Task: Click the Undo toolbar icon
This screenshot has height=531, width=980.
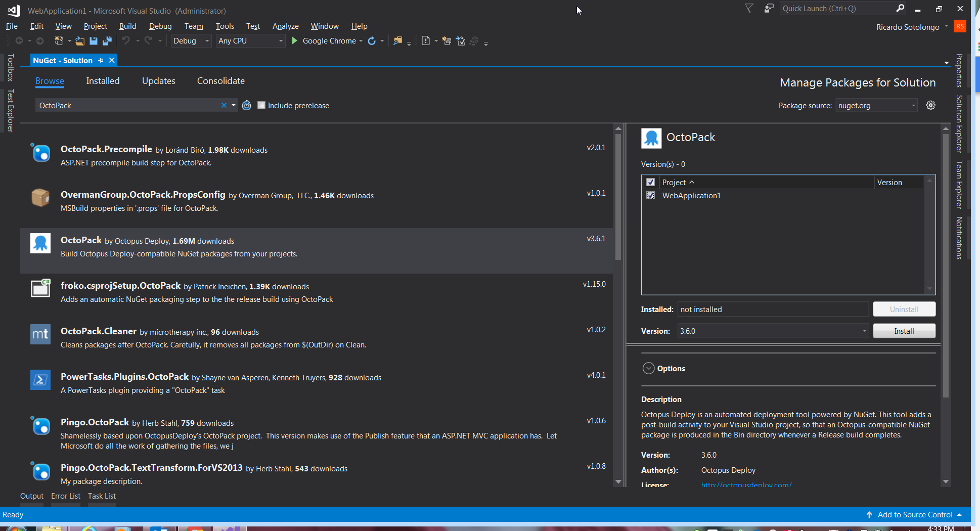Action: (126, 40)
